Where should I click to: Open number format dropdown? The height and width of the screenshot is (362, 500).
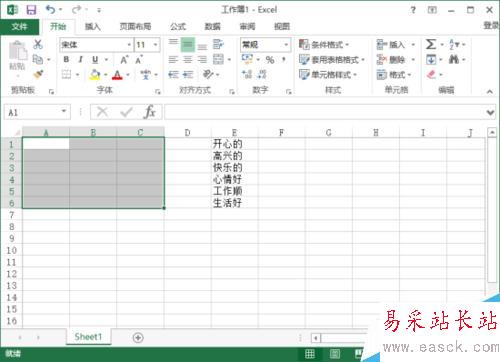[286, 45]
